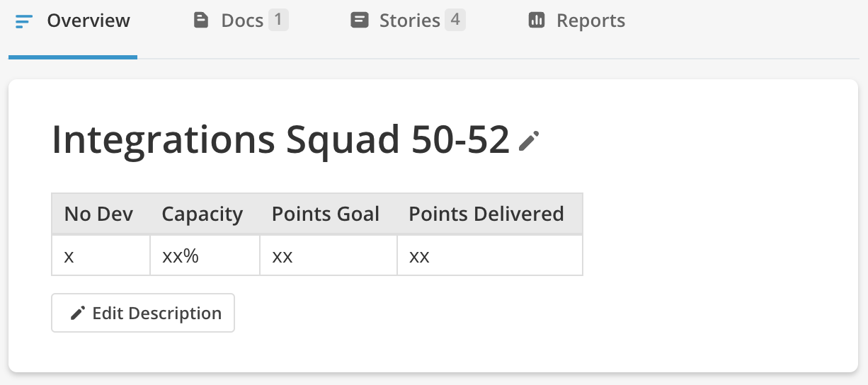
Task: Click the Docs document icon
Action: (x=201, y=21)
